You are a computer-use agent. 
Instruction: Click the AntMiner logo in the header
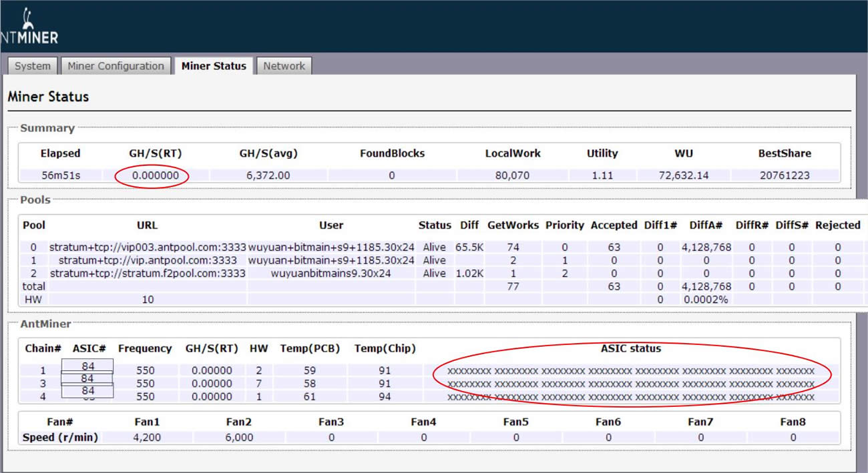click(x=30, y=28)
